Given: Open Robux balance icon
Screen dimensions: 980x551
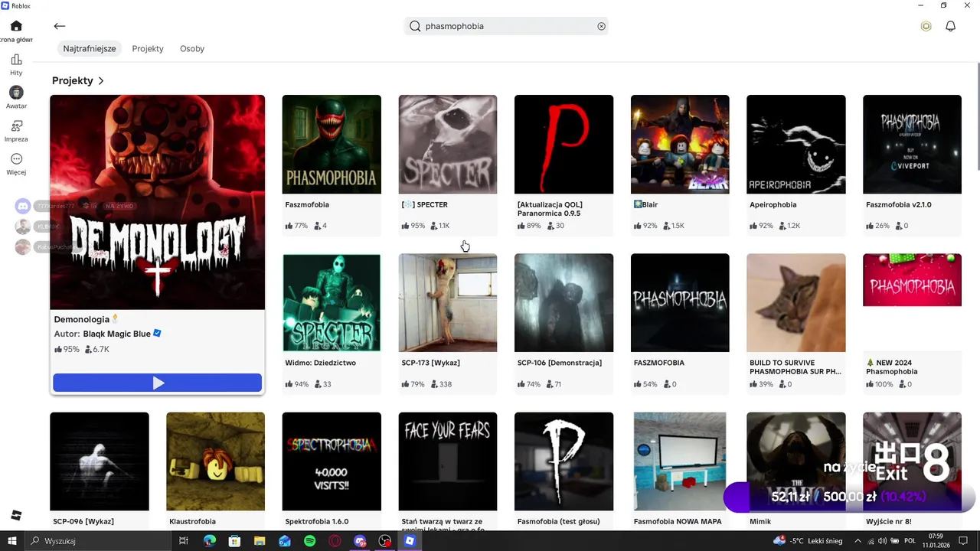Looking at the screenshot, I should pyautogui.click(x=926, y=26).
